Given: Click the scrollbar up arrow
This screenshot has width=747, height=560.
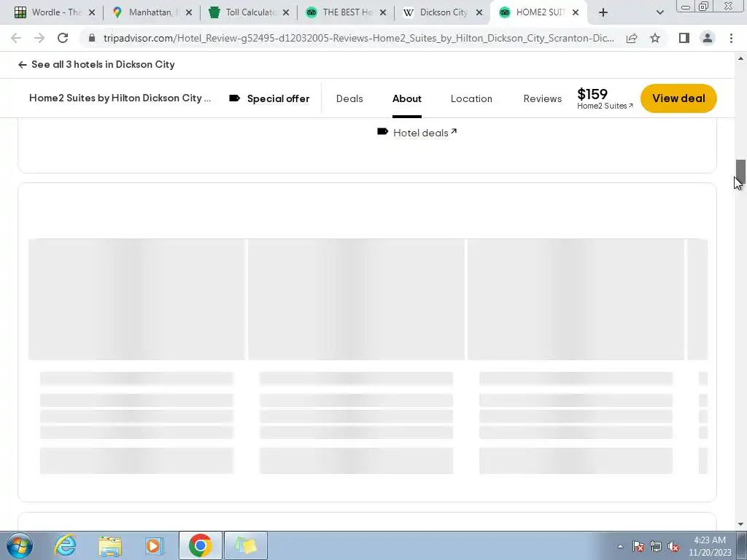Looking at the screenshot, I should 740,58.
